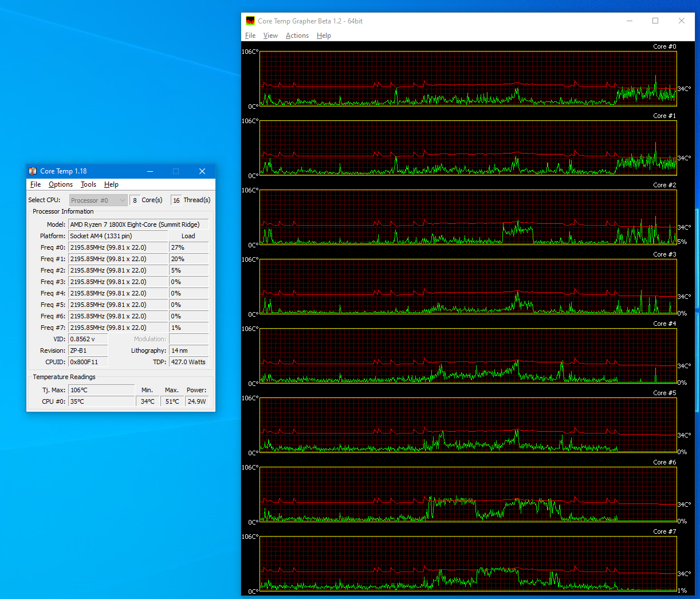
Task: Open View menu in Core Temp Grapher
Action: click(270, 36)
